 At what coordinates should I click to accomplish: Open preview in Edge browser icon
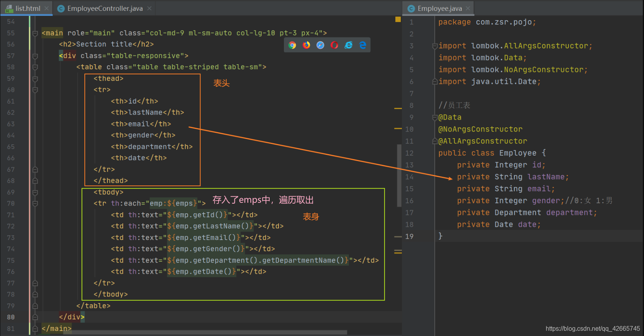click(363, 45)
